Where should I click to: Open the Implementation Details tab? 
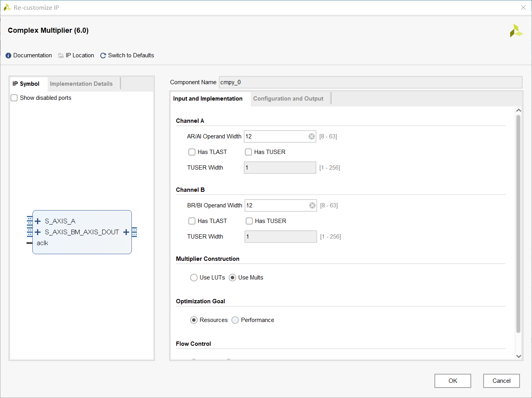81,84
